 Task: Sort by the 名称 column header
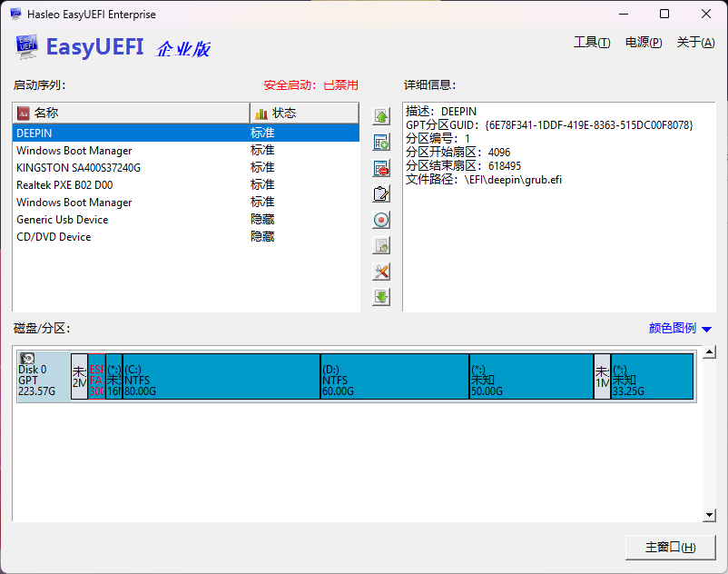pyautogui.click(x=131, y=113)
